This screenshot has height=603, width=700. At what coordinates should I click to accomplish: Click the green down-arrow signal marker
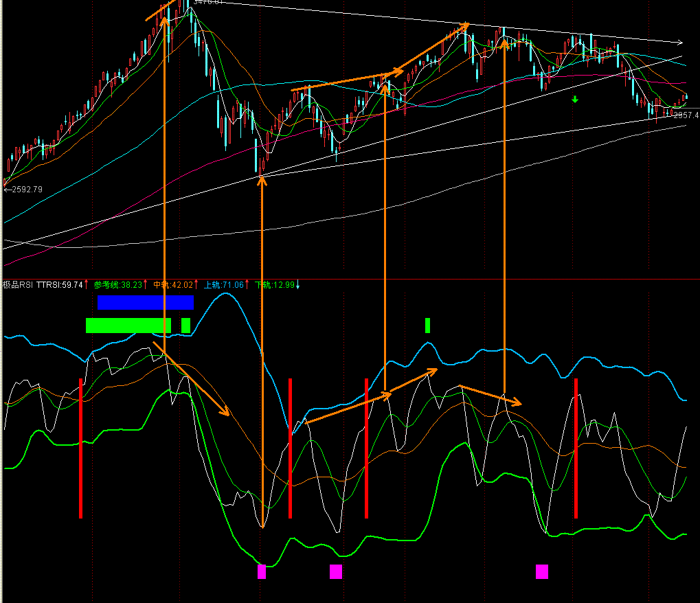(x=575, y=100)
